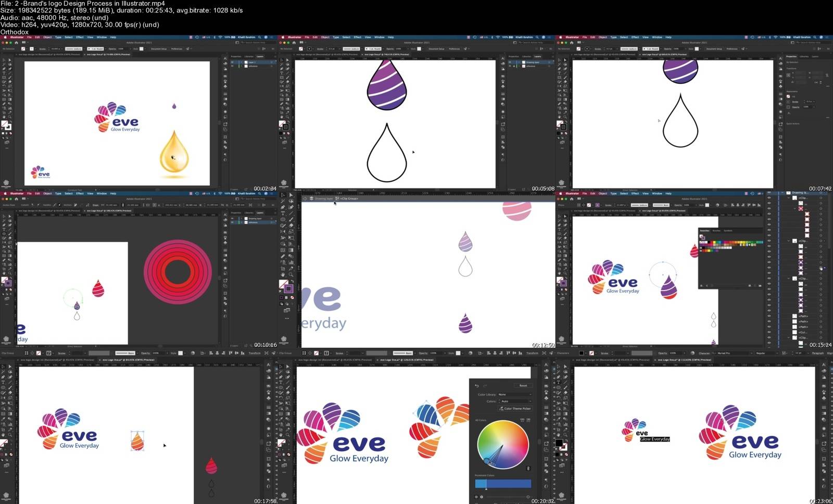Click the black swatch in the Swatches panel
833x504 pixels.
coord(709,242)
